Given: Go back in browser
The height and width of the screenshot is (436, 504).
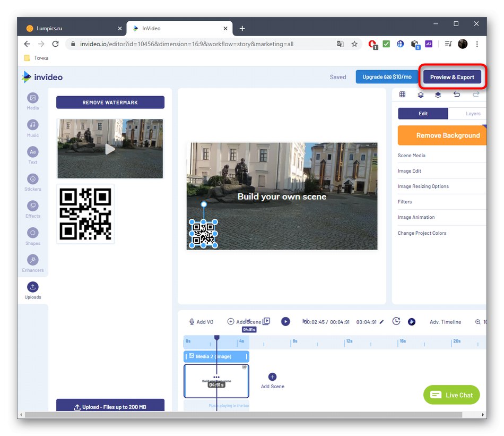Looking at the screenshot, I should [x=27, y=44].
